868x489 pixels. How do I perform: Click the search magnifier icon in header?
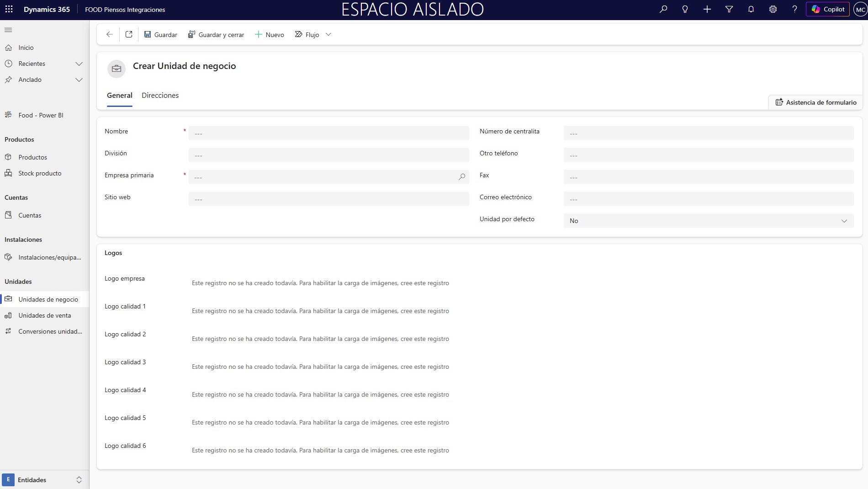point(663,9)
